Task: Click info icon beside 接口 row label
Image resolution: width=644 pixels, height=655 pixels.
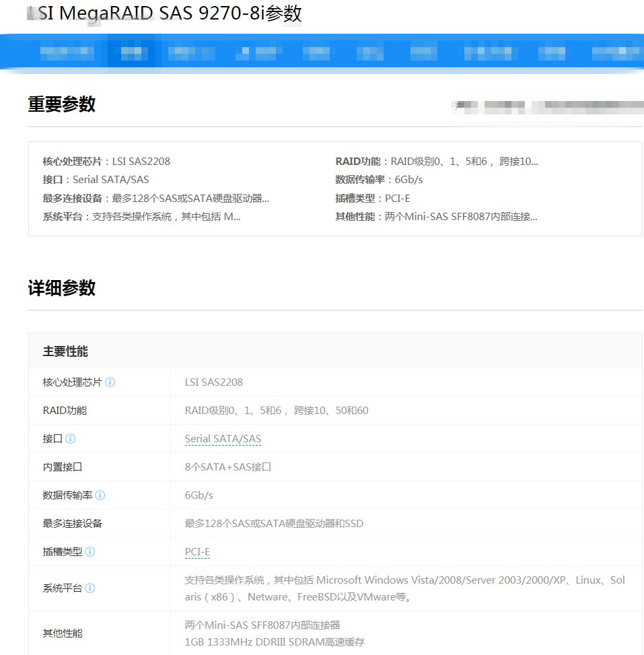Action: (x=70, y=439)
